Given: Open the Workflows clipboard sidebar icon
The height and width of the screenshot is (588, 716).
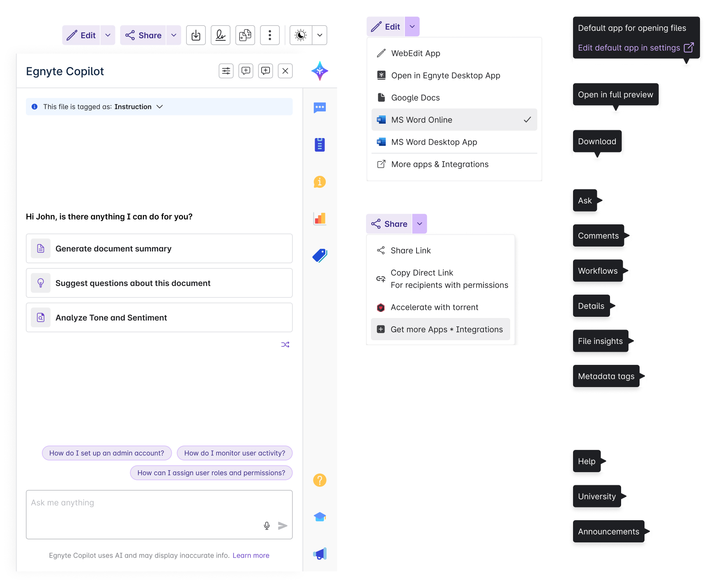Looking at the screenshot, I should 320,145.
